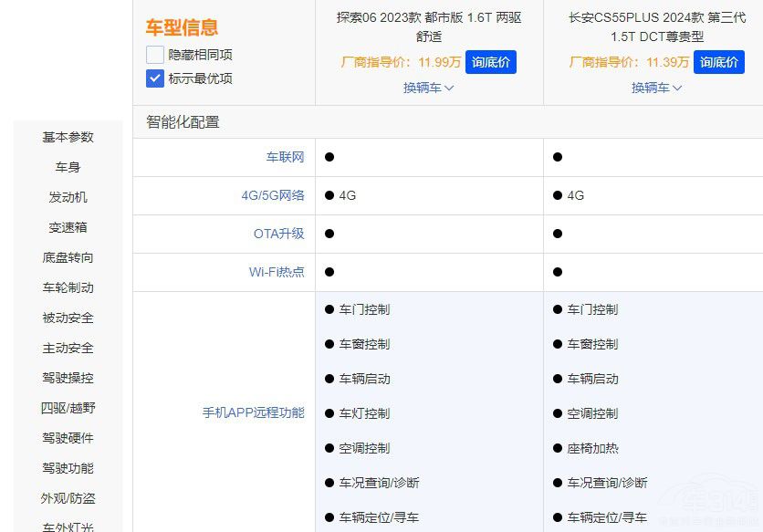Jump to 基本参数 section in sidebar
The width and height of the screenshot is (763, 532).
pyautogui.click(x=68, y=137)
